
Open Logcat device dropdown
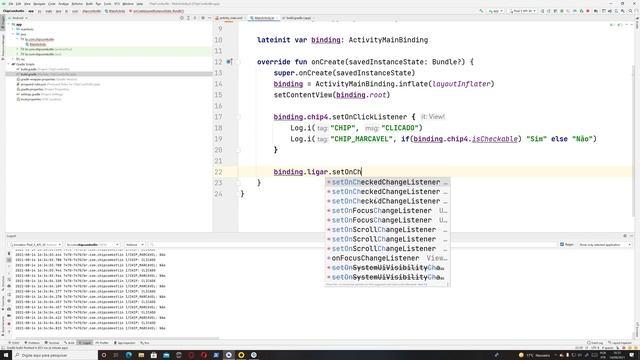coord(36,244)
